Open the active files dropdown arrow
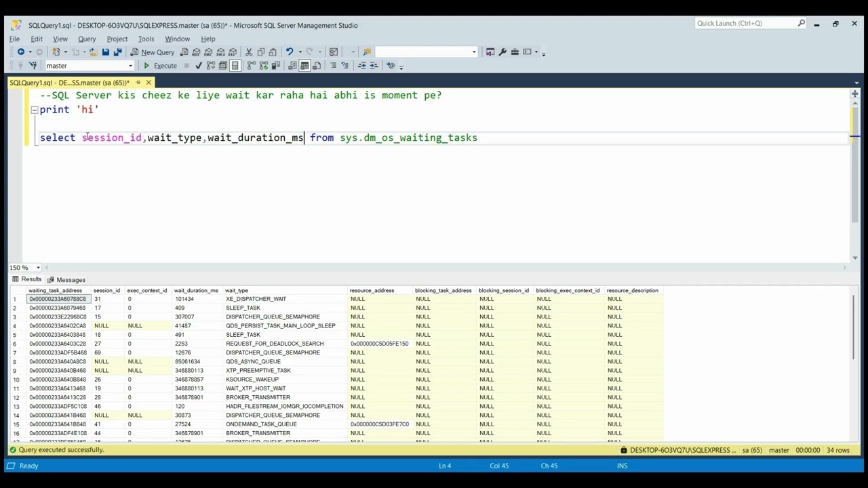 [x=856, y=83]
